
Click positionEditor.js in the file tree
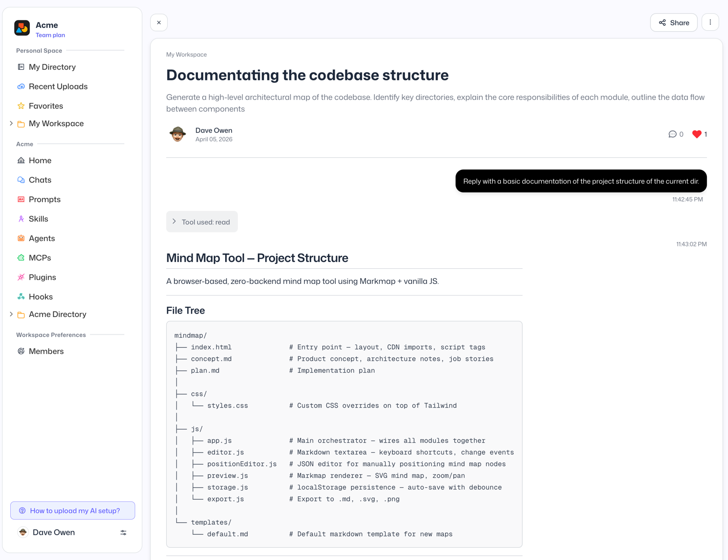242,464
